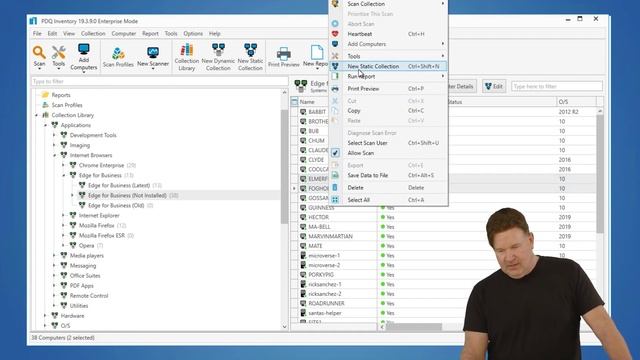Click the New Report toolbar icon

click(x=316, y=56)
